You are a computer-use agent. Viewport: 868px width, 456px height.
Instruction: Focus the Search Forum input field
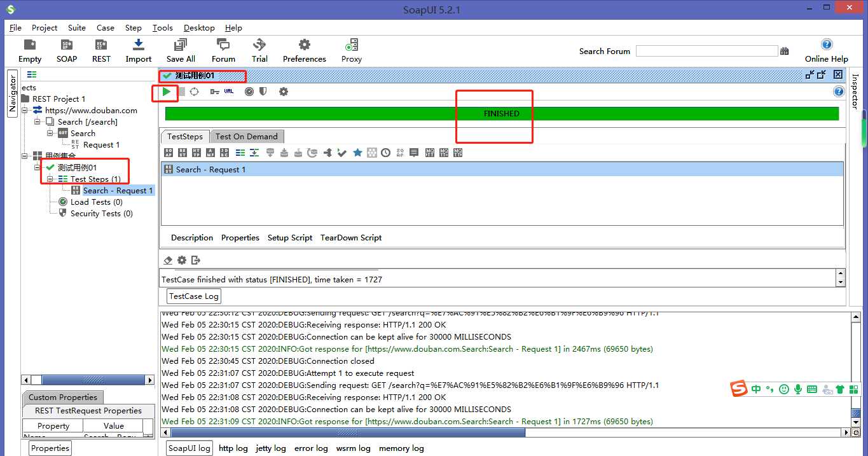click(707, 51)
